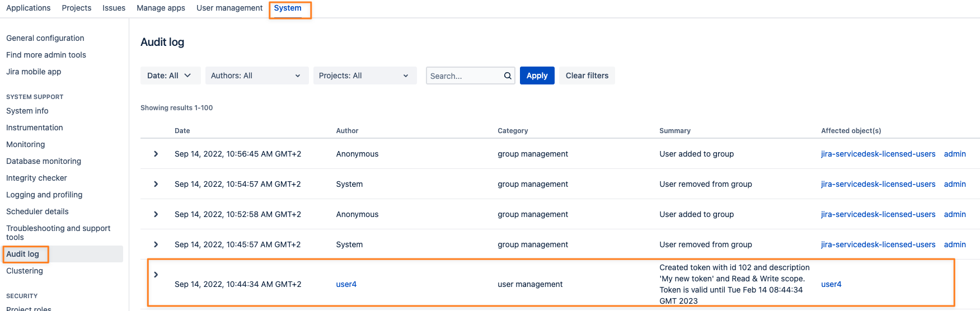
Task: Open Logging and profiling page
Action: [x=44, y=195]
